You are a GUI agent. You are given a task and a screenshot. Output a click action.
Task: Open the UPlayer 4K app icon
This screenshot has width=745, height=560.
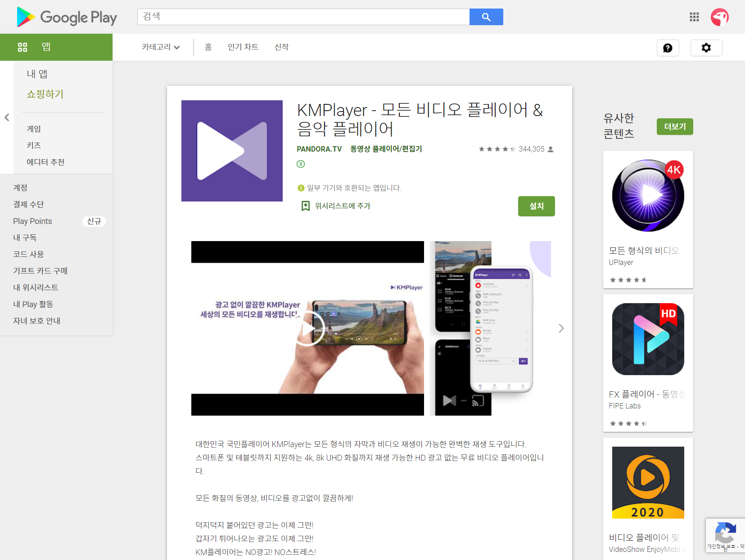click(x=648, y=196)
